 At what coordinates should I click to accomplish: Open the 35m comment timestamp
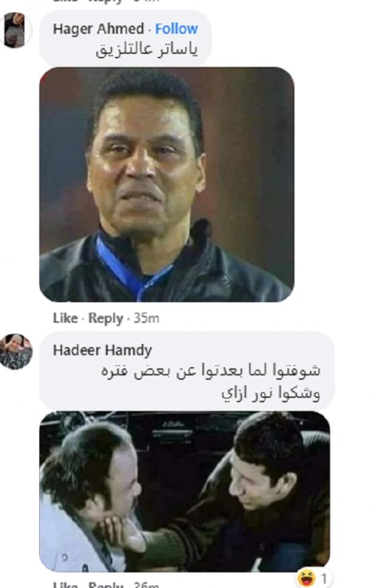(146, 318)
